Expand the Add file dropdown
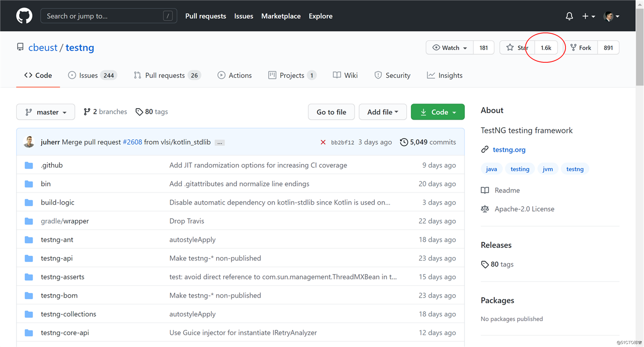Image resolution: width=644 pixels, height=347 pixels. [x=382, y=112]
